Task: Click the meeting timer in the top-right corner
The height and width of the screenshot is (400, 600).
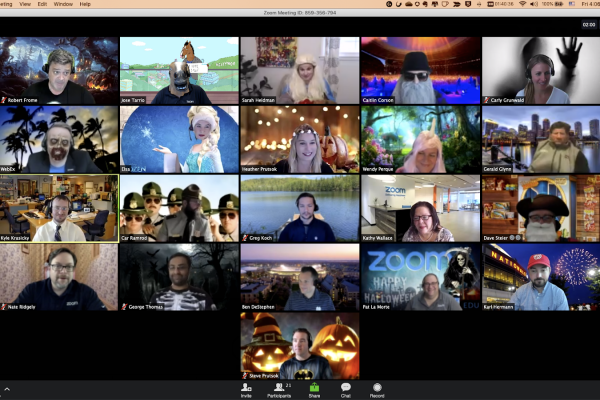Action: pos(588,24)
